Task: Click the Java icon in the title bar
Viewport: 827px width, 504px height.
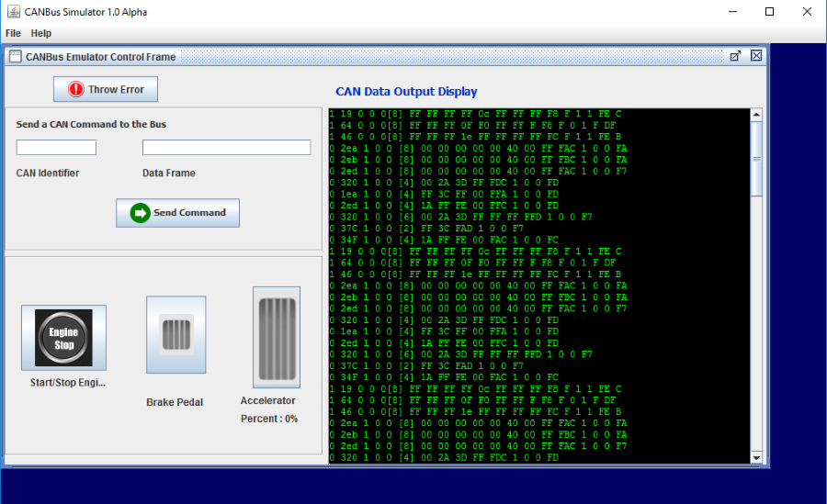Action: pyautogui.click(x=14, y=12)
